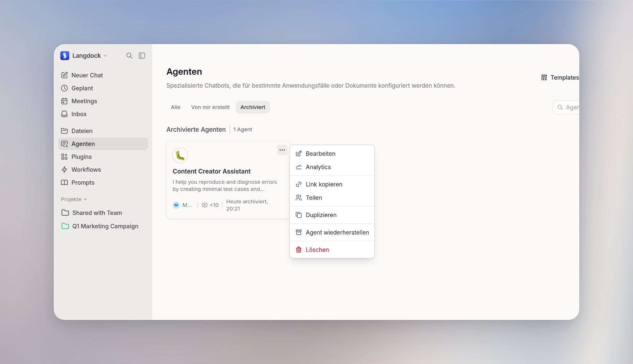Open the Templates button
This screenshot has width=633, height=364.
click(x=560, y=78)
